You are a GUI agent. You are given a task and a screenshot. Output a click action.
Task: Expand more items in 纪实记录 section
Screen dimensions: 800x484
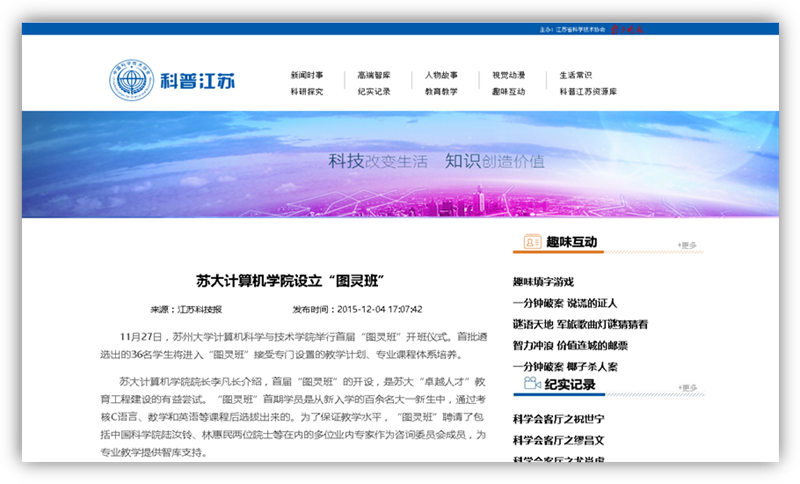click(688, 386)
